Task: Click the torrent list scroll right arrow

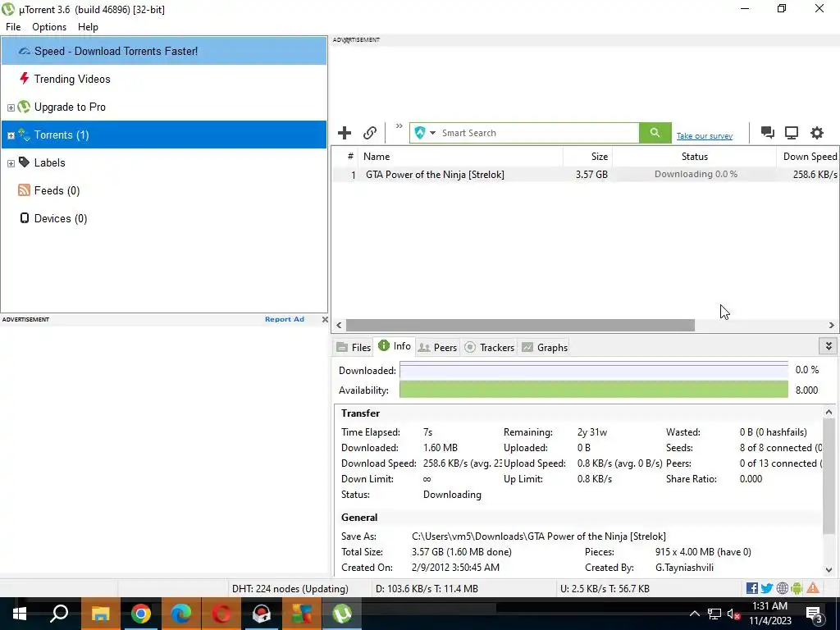Action: pyautogui.click(x=832, y=325)
